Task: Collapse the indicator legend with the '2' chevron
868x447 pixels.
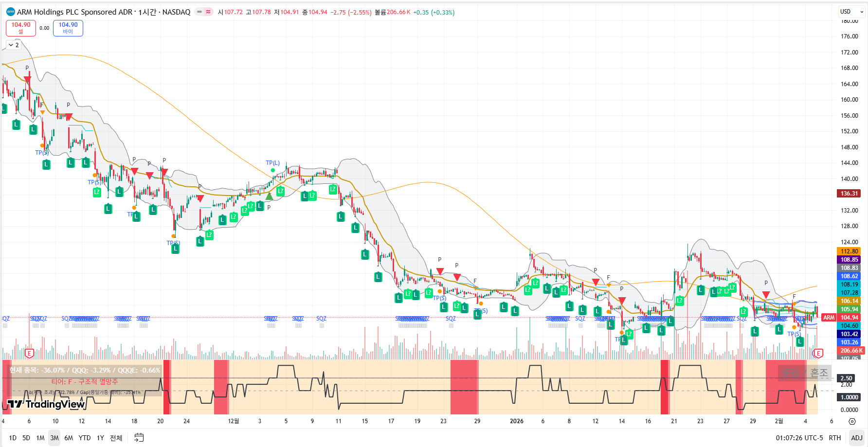Action: coord(14,45)
